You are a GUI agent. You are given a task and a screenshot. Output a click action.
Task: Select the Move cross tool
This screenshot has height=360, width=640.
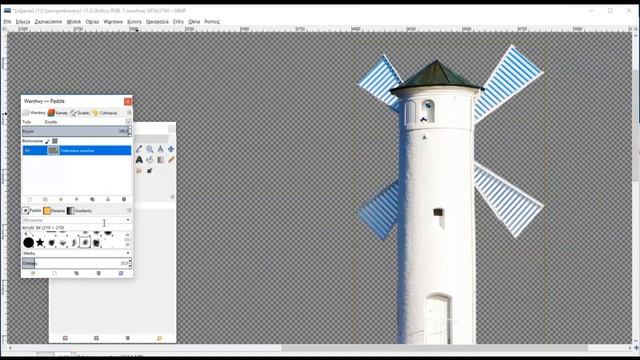(x=171, y=149)
